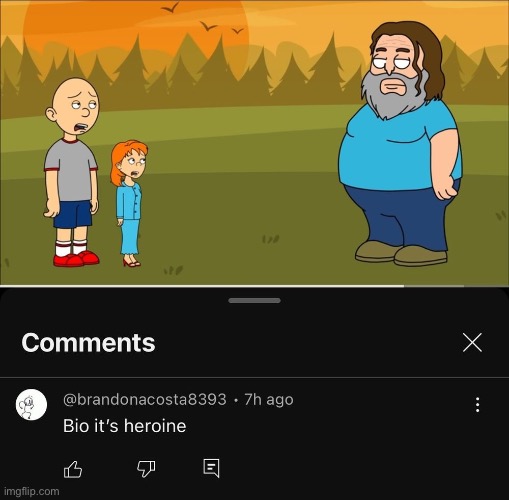This screenshot has height=500, width=509.
Task: Tap the red-haired girl in blue pajamas
Action: tap(129, 203)
